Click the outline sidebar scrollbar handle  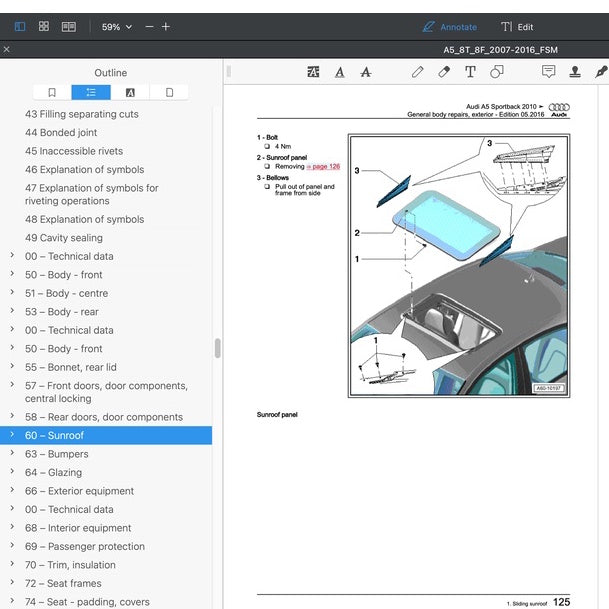(218, 348)
